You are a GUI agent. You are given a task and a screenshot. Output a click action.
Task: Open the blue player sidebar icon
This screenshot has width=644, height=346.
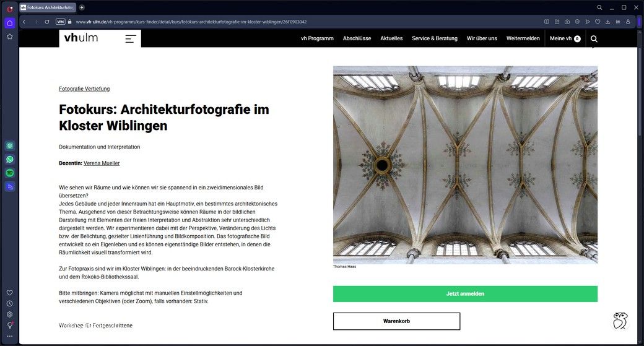coord(10,187)
